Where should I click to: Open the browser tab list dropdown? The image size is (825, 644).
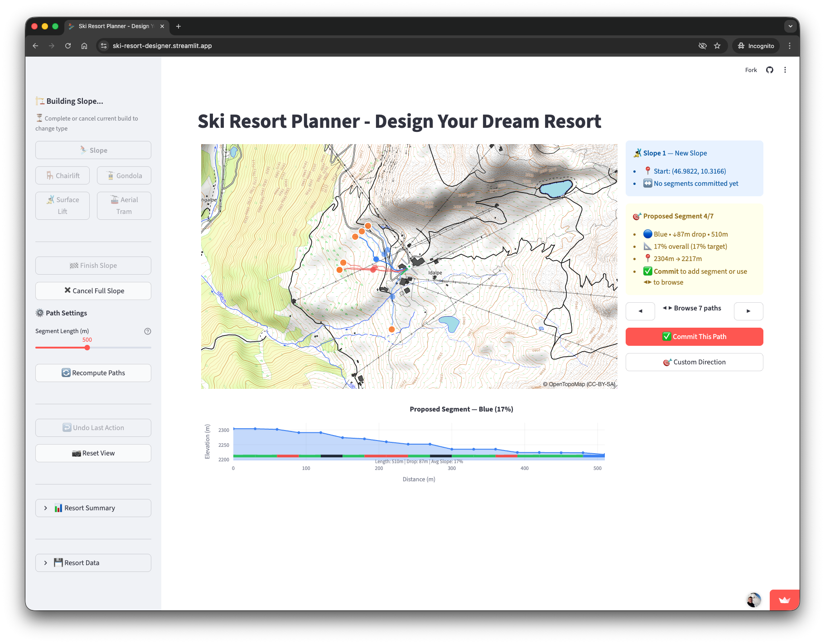[x=790, y=26]
